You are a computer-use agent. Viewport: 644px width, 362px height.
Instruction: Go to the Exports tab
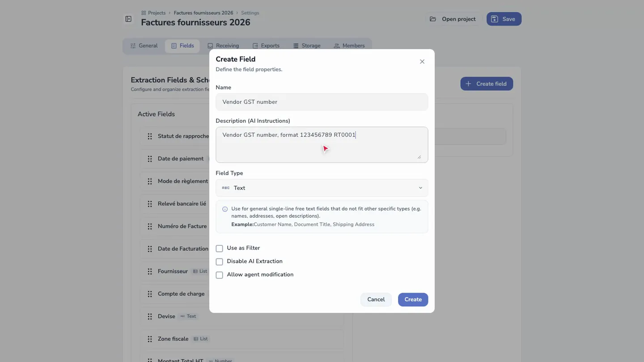[266, 46]
